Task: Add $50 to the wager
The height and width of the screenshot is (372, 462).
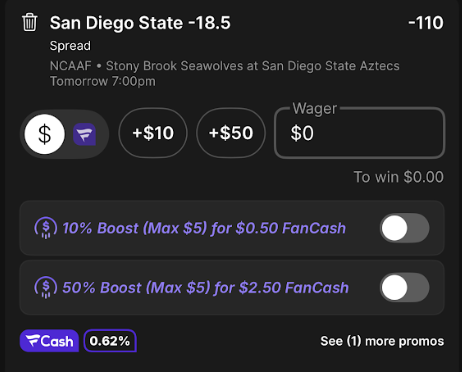Action: click(231, 133)
